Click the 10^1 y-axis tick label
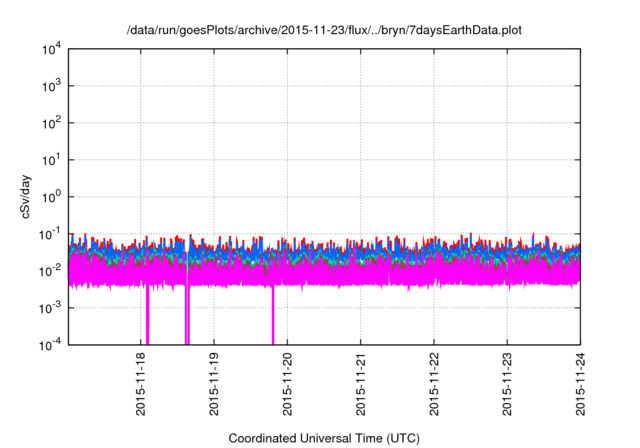 (52, 160)
